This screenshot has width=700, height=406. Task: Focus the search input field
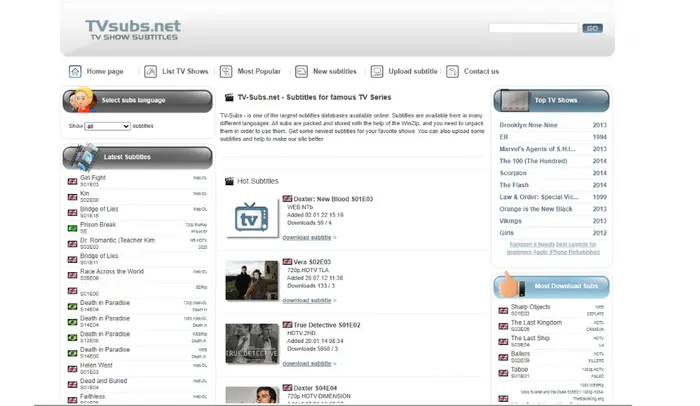click(x=533, y=28)
